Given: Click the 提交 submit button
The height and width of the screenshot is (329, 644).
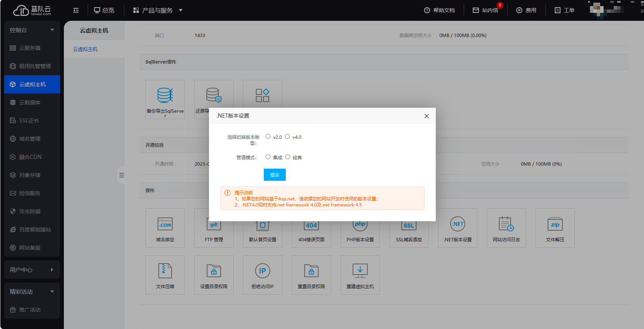Looking at the screenshot, I should pyautogui.click(x=274, y=175).
